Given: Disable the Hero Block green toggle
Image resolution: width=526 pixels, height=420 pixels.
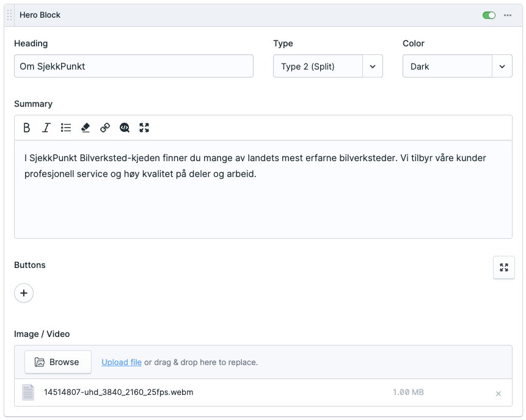Looking at the screenshot, I should coord(489,15).
